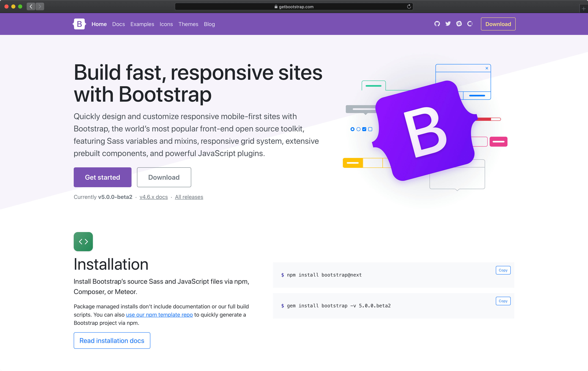Click the 'All releases' link
588x371 pixels.
point(189,197)
